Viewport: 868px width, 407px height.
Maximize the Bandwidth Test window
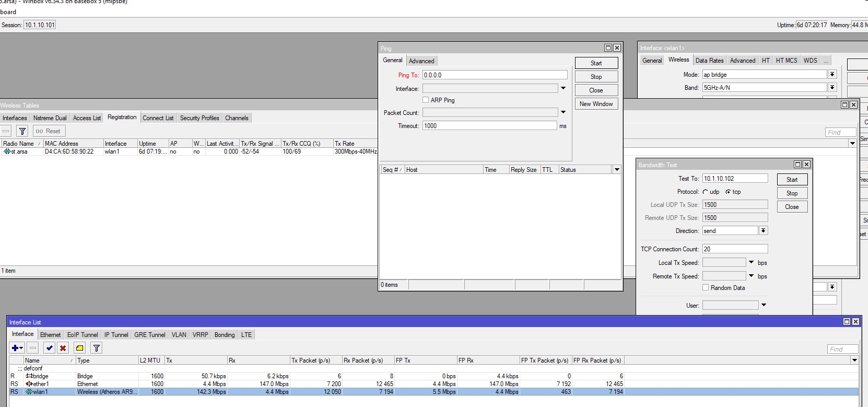click(797, 165)
